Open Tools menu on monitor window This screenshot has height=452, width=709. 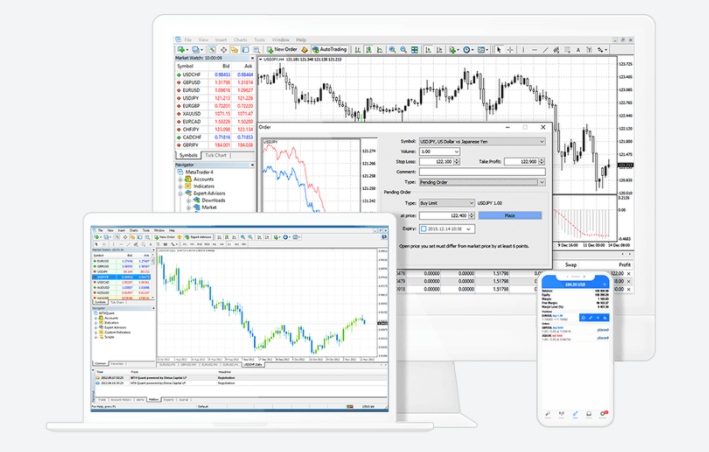260,40
